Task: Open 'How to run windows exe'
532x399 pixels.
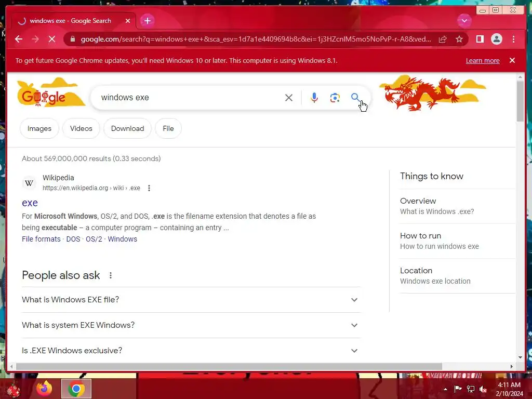Action: click(x=457, y=241)
